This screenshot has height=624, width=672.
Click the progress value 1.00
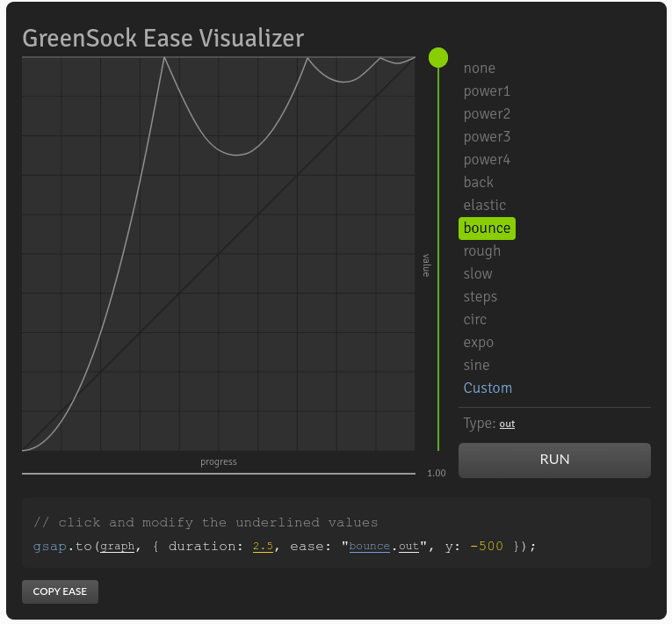click(437, 474)
